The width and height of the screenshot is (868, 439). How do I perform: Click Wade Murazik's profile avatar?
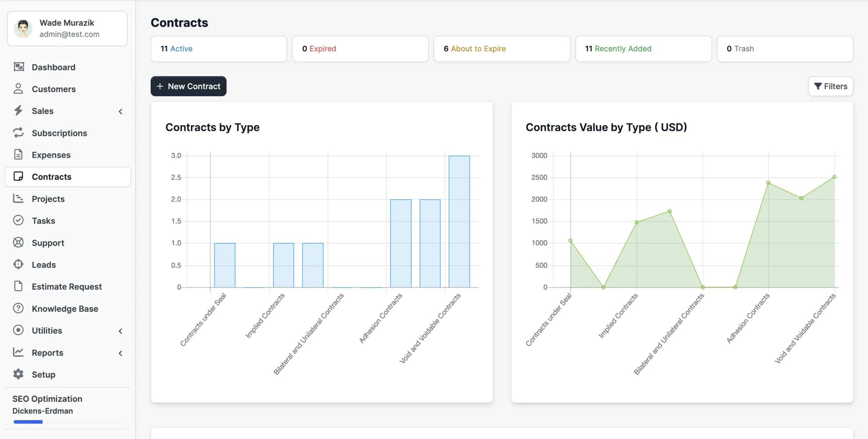click(23, 28)
